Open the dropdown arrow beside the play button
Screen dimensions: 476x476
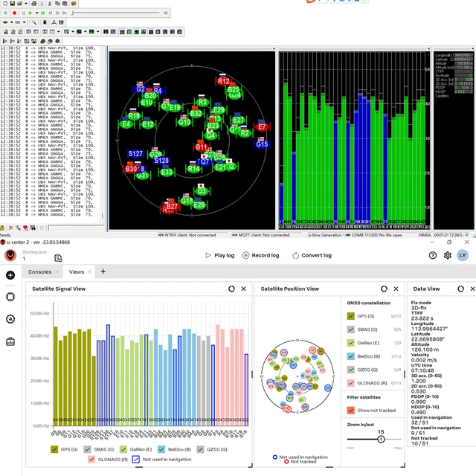tap(36, 13)
